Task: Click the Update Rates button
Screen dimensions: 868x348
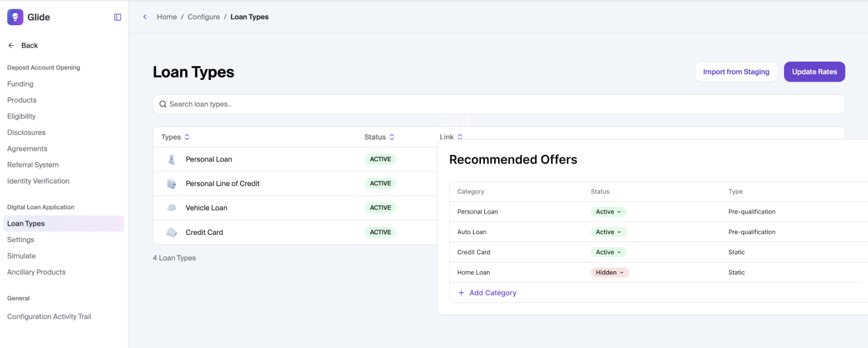Action: (x=814, y=72)
